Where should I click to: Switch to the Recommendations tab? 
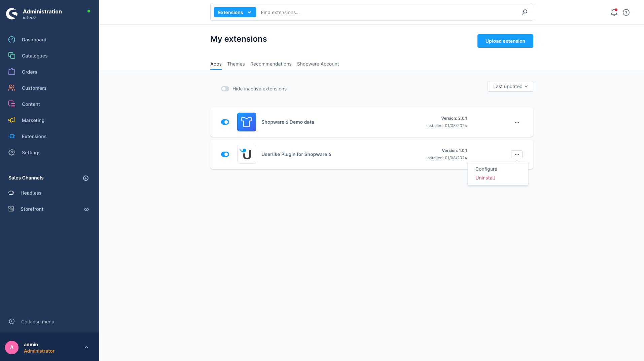271,64
